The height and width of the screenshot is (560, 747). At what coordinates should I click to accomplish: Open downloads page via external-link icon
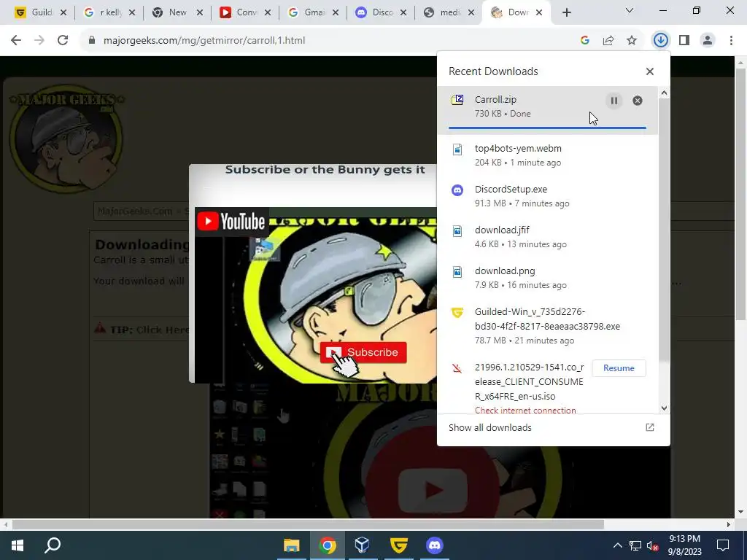tap(650, 427)
